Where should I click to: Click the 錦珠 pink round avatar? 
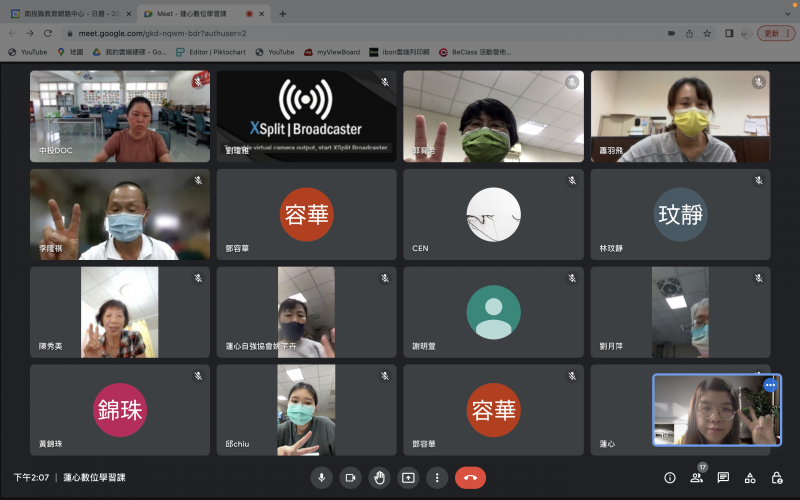120,410
